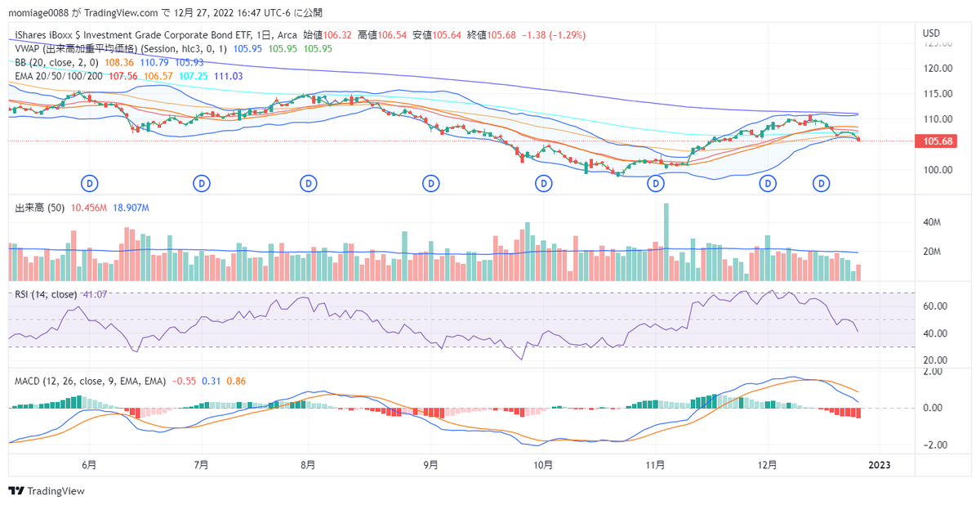
Task: Click the −2.00 MACD axis label
Action: click(933, 445)
